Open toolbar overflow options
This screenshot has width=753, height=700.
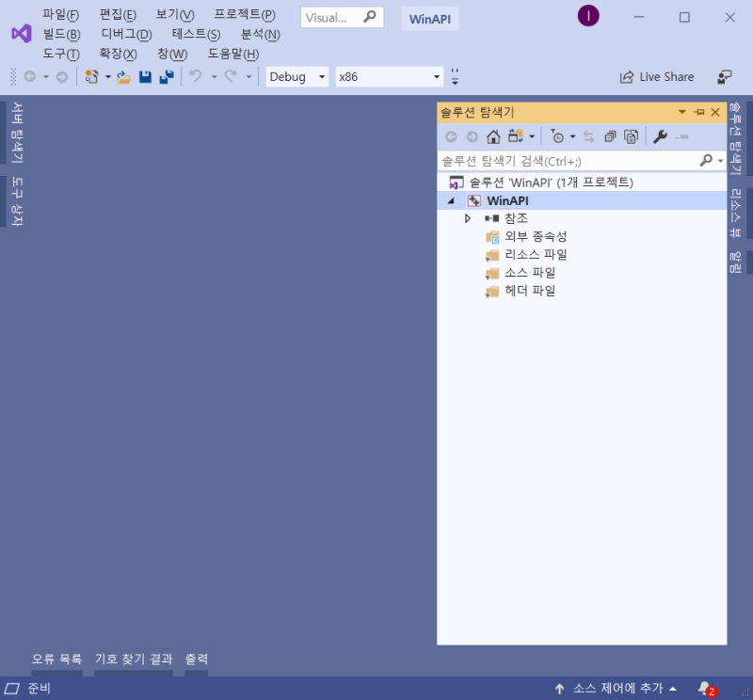point(455,77)
